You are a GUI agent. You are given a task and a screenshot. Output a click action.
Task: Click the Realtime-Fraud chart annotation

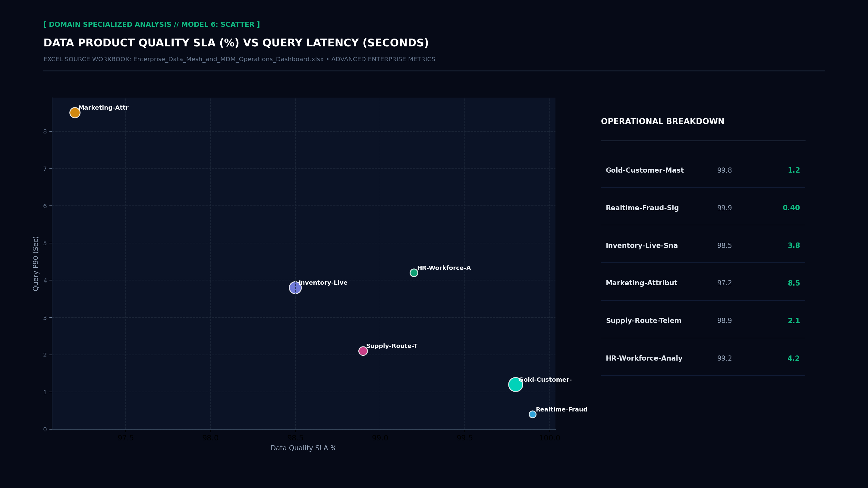tap(562, 410)
